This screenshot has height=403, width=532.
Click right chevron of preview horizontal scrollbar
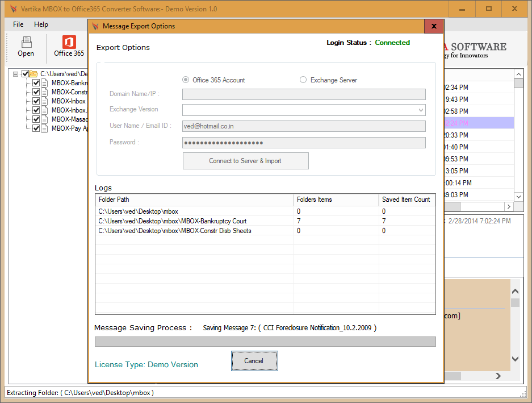click(498, 376)
